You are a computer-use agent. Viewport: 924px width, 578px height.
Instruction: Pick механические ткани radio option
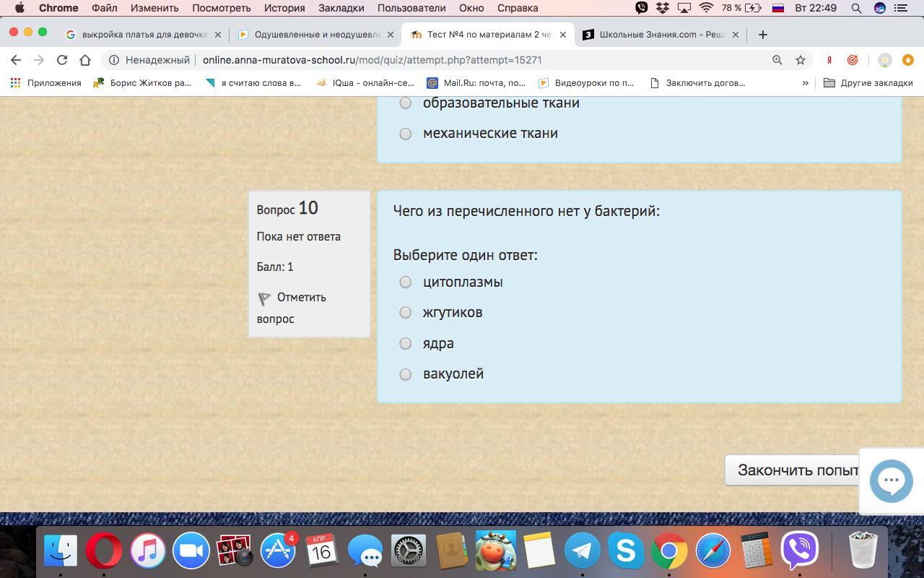pyautogui.click(x=406, y=134)
